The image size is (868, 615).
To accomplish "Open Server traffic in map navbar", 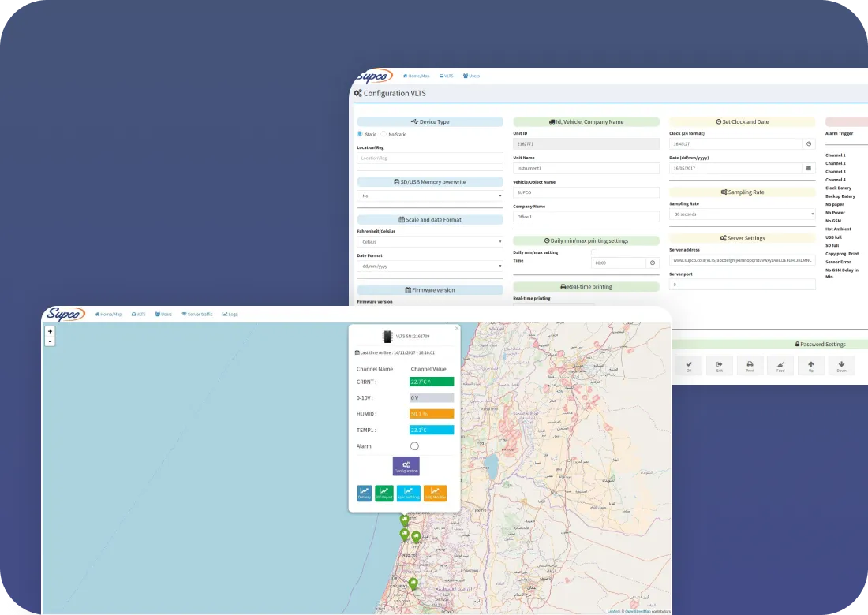I will pyautogui.click(x=196, y=314).
